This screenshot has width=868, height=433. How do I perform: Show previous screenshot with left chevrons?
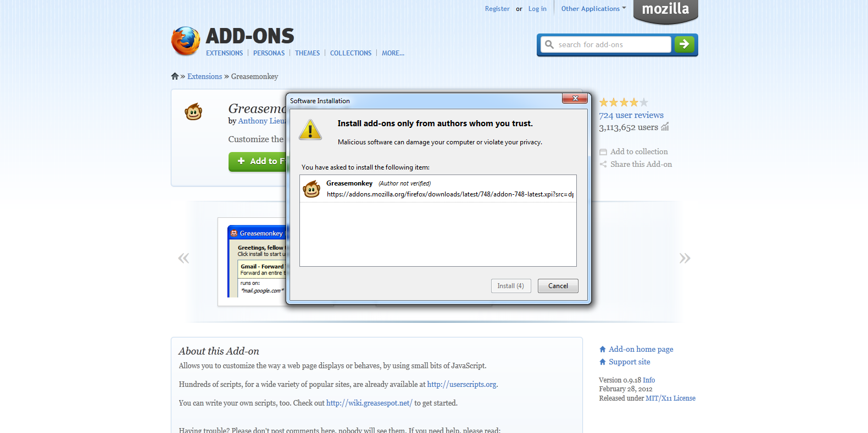(x=183, y=258)
